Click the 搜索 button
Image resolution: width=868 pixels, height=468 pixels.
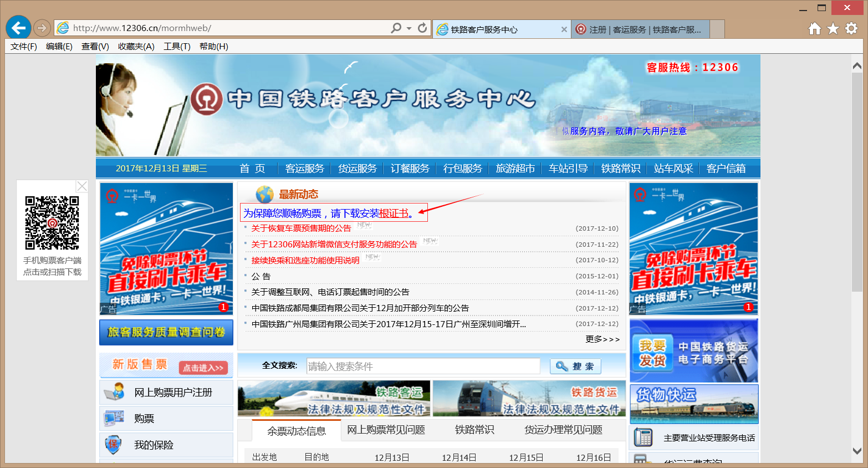point(575,367)
